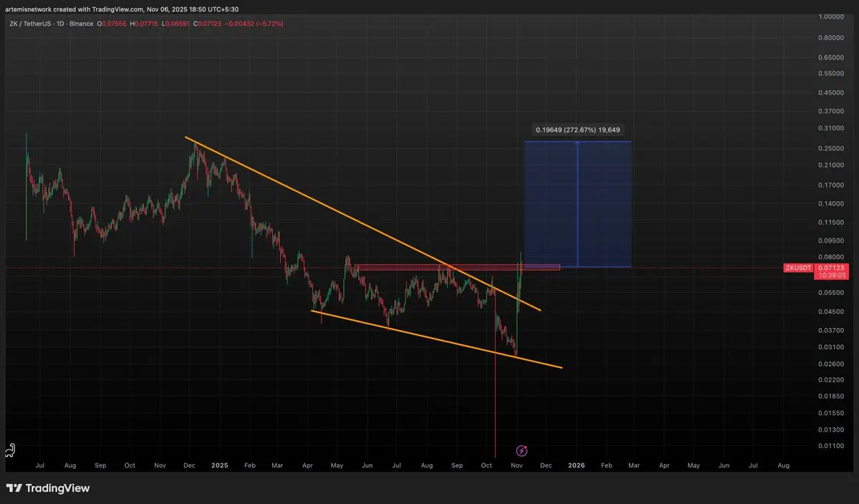The image size is (859, 504).
Task: Click the 0.80000 price axis label
Action: tap(831, 38)
